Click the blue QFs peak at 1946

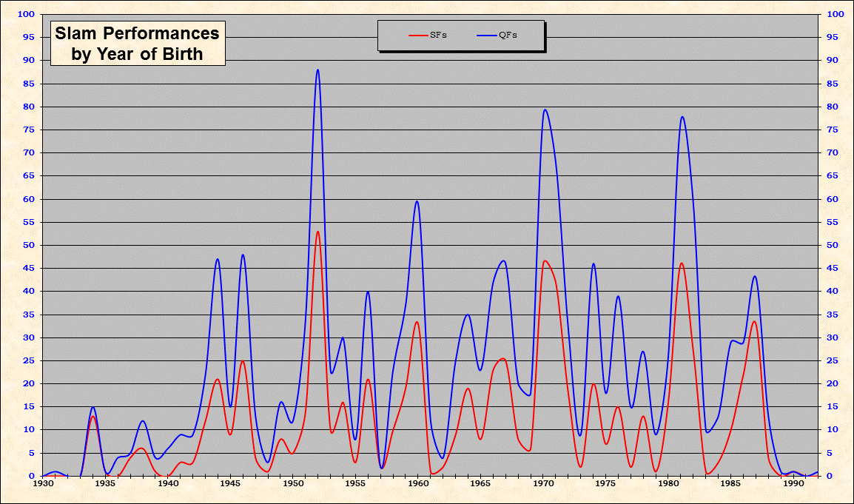click(x=243, y=255)
